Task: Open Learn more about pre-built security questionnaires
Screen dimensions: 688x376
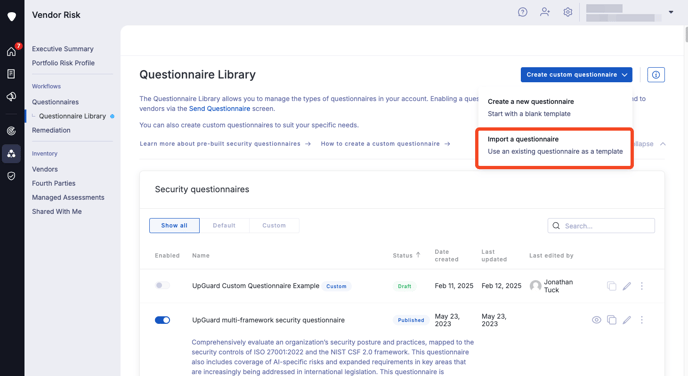Action: 225,143
